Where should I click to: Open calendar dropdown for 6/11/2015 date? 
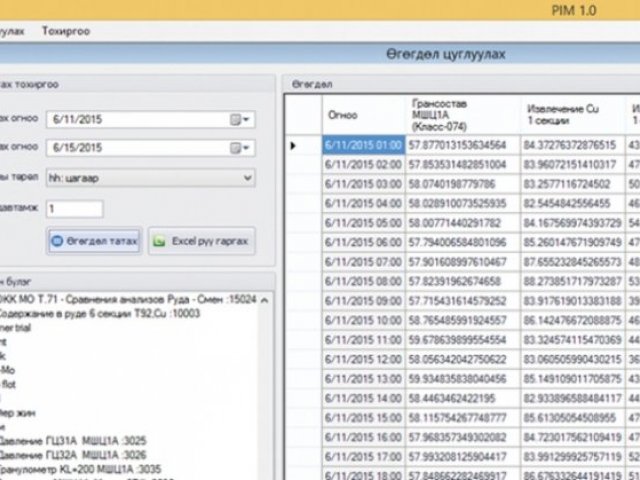click(240, 120)
